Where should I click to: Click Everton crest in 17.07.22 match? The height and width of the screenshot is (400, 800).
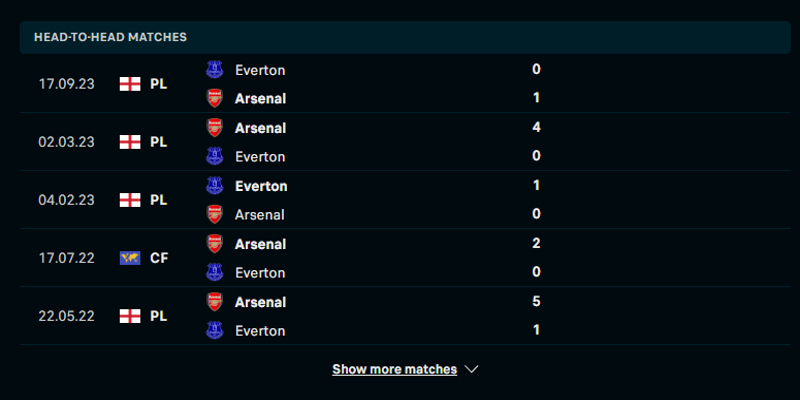pyautogui.click(x=214, y=272)
